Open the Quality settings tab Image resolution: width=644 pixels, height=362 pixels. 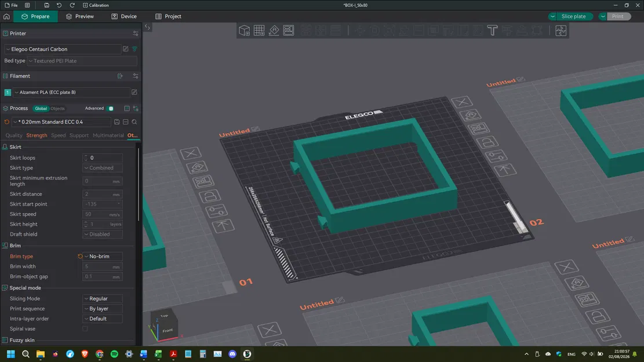[14, 135]
